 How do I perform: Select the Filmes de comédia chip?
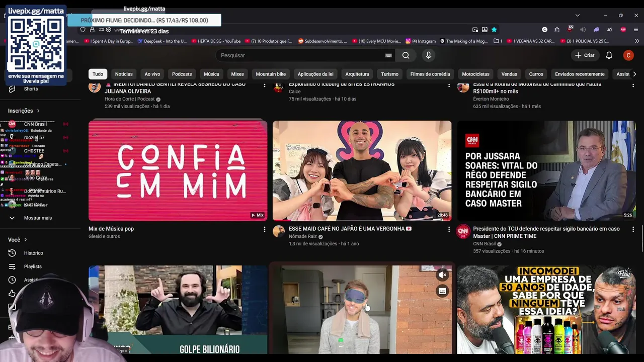pos(430,74)
